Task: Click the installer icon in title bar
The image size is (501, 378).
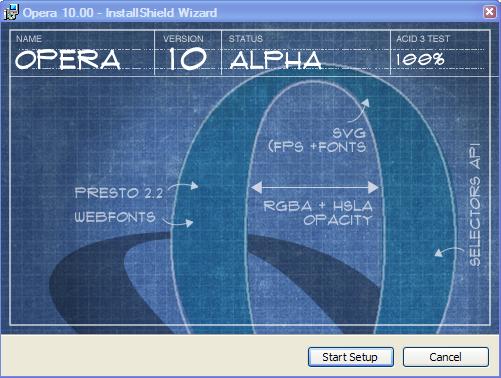Action: tap(11, 12)
